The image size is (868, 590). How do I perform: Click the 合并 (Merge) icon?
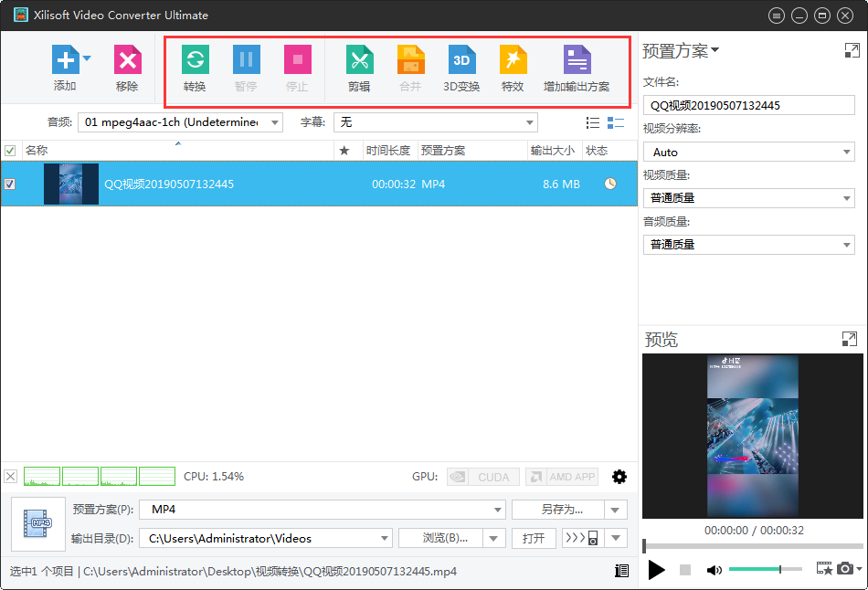tap(411, 59)
